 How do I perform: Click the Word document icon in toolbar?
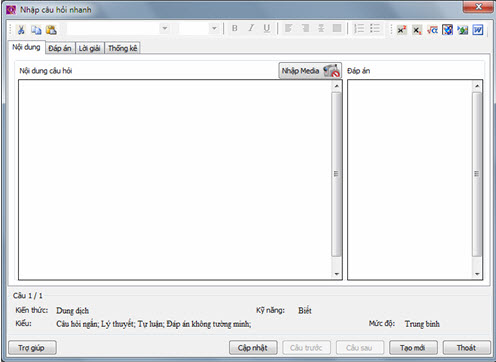[478, 30]
